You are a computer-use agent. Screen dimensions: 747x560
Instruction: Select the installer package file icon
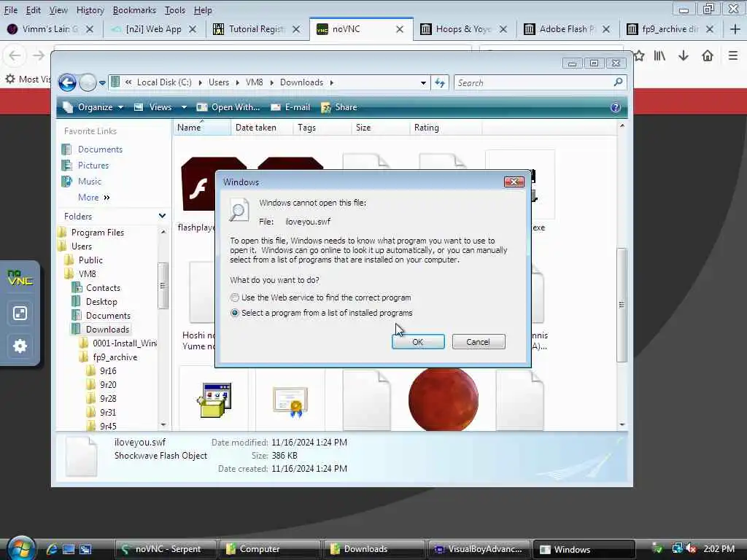pos(214,400)
